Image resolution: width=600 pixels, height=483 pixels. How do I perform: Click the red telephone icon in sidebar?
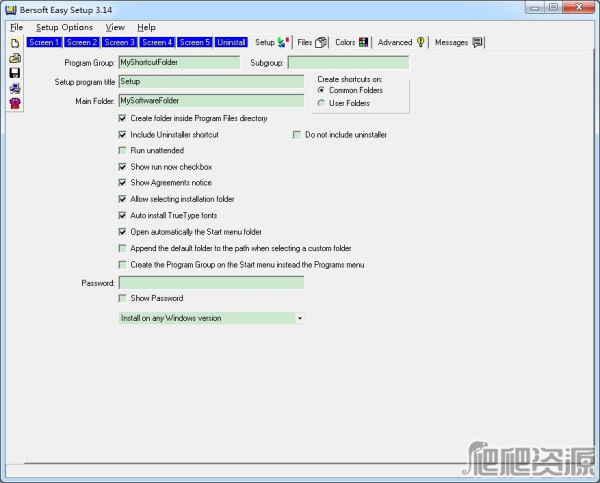pyautogui.click(x=14, y=103)
